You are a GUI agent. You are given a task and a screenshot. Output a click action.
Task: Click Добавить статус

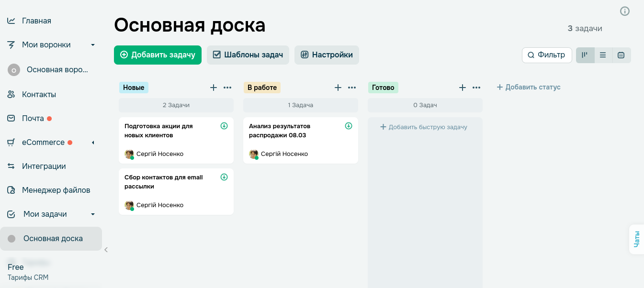(529, 87)
